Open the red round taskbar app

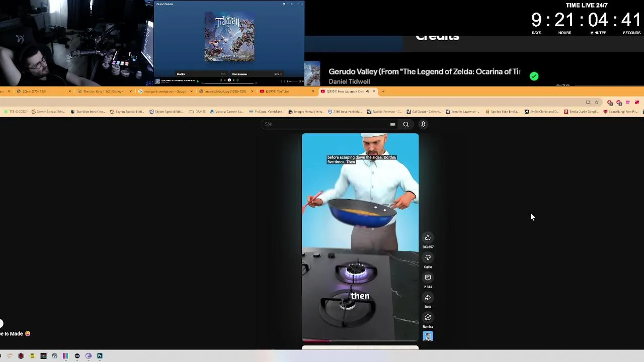(x=21, y=356)
